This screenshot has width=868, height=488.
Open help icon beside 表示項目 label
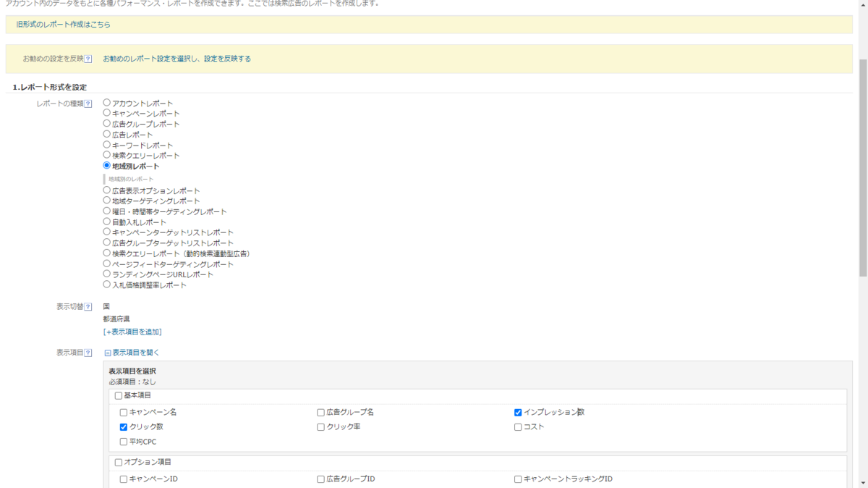pos(88,353)
